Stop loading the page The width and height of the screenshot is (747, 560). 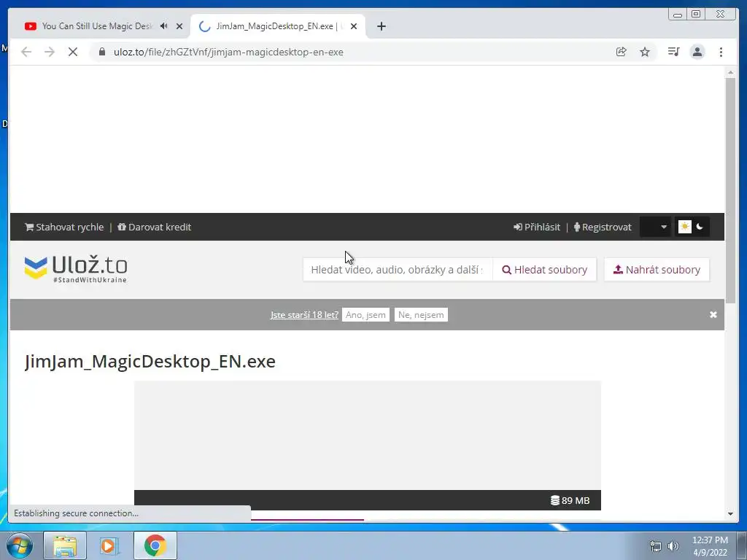[x=73, y=52]
